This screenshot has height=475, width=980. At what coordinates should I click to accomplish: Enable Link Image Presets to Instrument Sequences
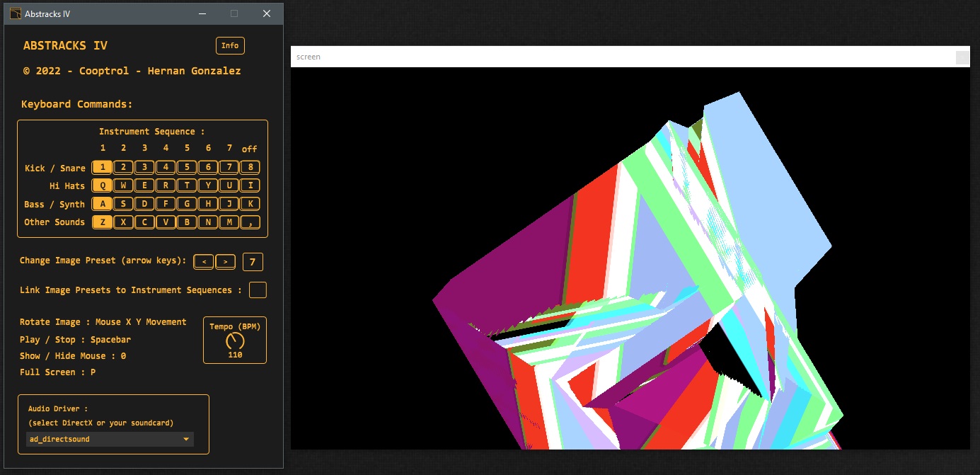(x=258, y=290)
